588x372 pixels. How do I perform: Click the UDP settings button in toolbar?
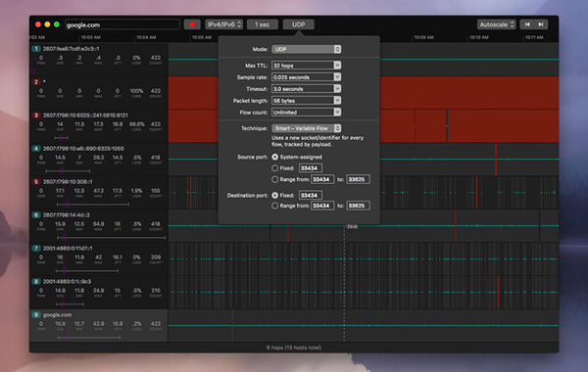click(x=299, y=24)
